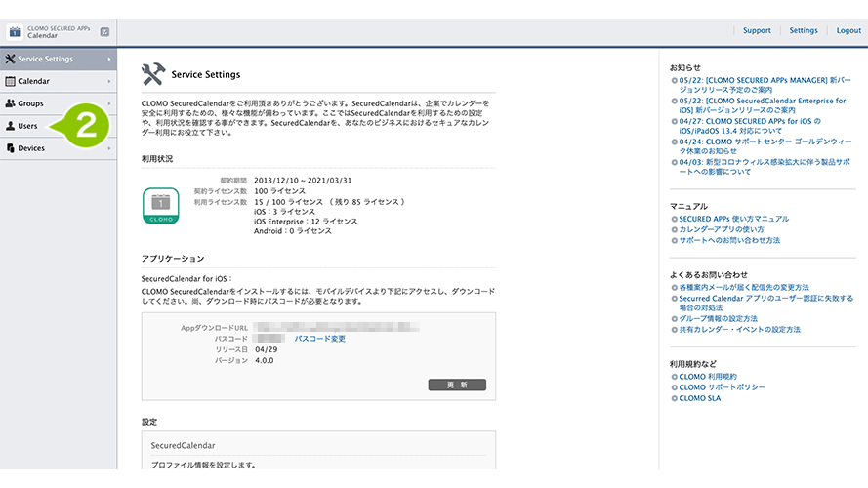
Task: Open 各種案内メールが届く配信先の変更方法 FAQ
Action: [744, 287]
